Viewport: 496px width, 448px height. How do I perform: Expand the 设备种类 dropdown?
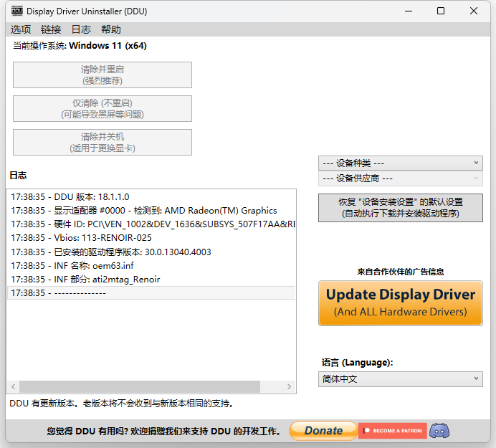click(401, 163)
